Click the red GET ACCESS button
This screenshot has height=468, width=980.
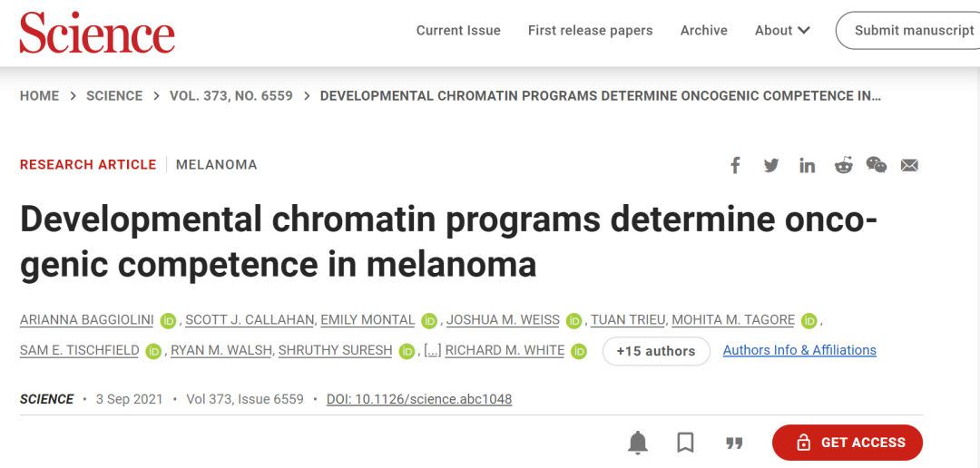click(x=848, y=443)
